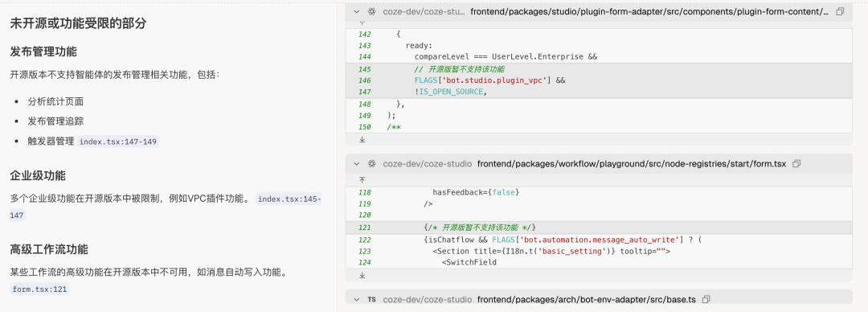This screenshot has width=868, height=312.
Task: Open the plugin-form-adapter file path link
Action: [x=650, y=11]
